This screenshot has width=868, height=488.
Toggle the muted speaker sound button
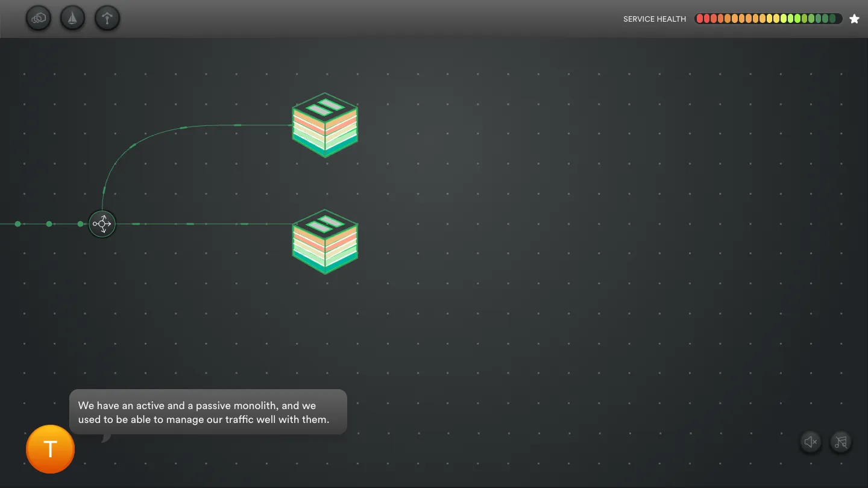tap(811, 442)
